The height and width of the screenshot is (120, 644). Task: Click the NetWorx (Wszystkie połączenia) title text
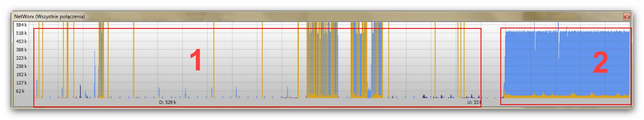(x=49, y=16)
